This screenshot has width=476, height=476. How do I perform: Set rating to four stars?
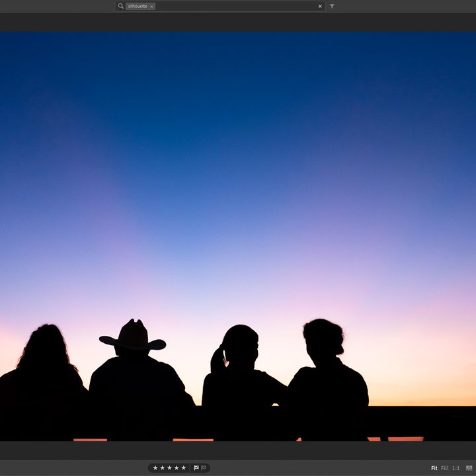coord(177,468)
